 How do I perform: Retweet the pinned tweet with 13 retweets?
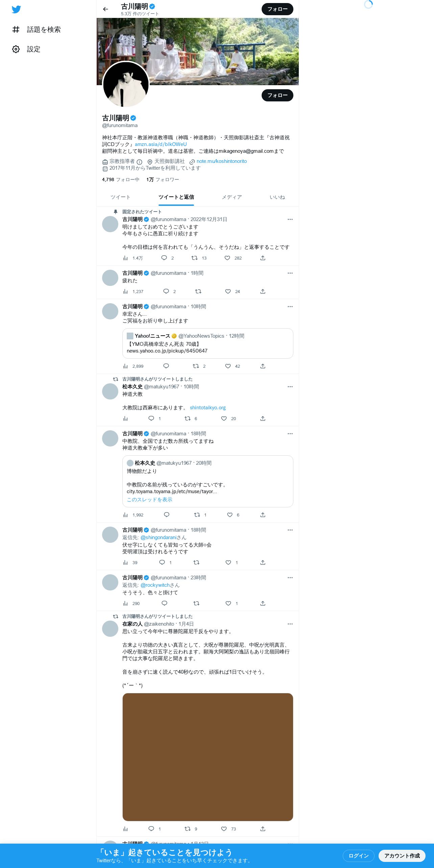194,258
